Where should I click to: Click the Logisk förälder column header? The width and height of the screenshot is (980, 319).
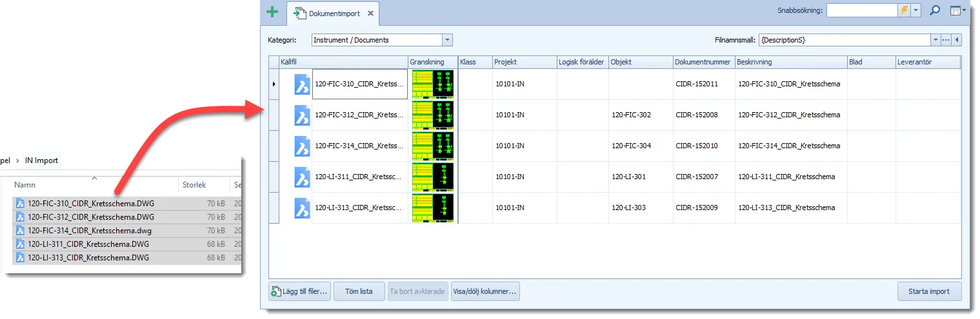click(583, 62)
